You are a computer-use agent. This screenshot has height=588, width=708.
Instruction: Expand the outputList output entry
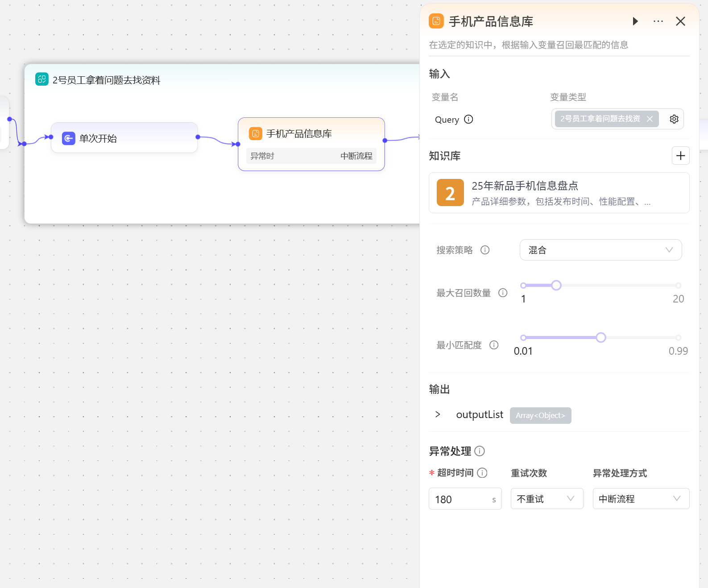click(438, 414)
